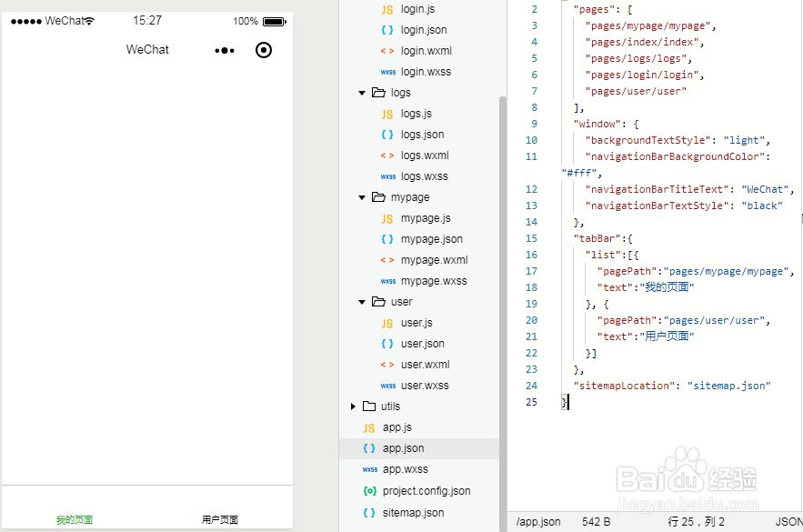Expand the utils folder

tap(353, 407)
